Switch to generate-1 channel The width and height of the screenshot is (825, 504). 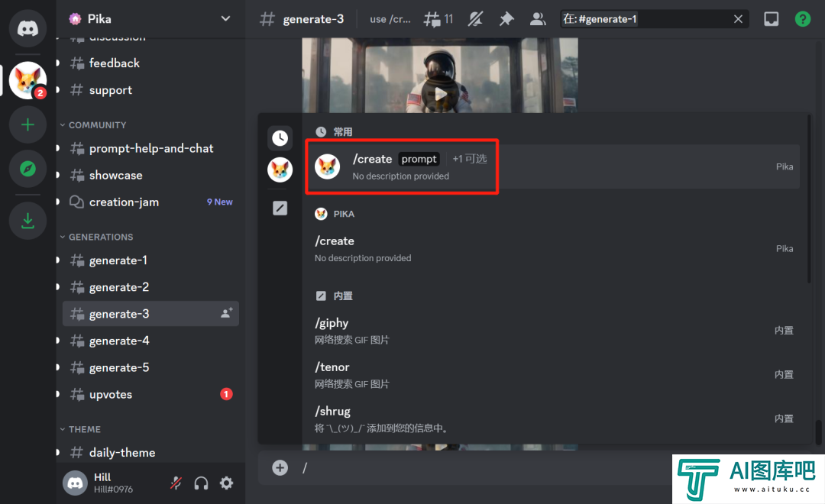point(150,260)
